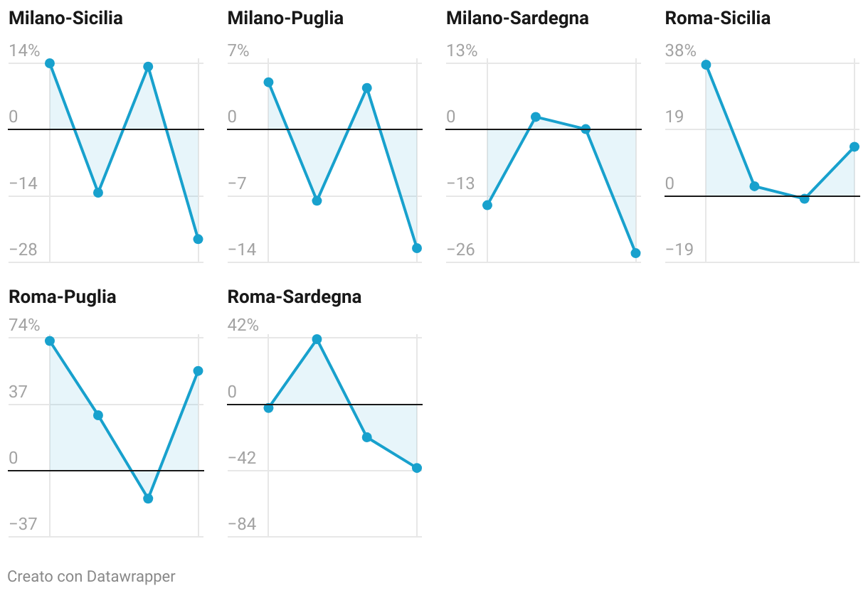Click the Roma-Sicilia chart heading
The width and height of the screenshot is (868, 593).
point(718,18)
